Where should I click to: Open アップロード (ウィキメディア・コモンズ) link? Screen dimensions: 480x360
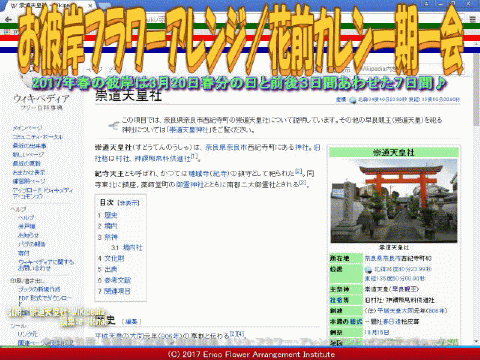click(43, 193)
